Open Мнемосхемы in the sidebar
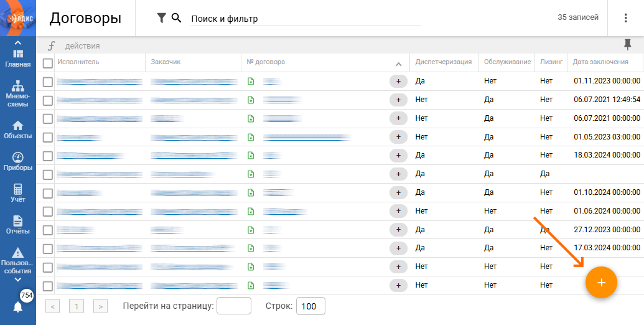The height and width of the screenshot is (325, 644). [17, 94]
